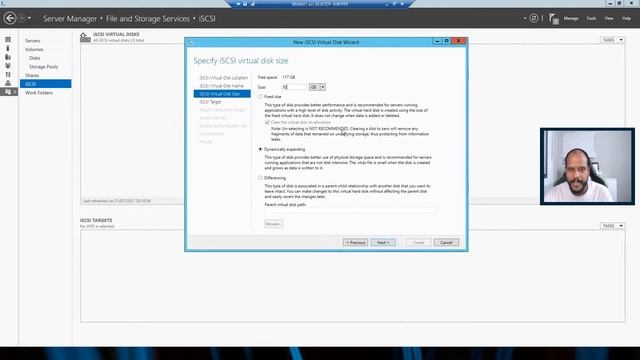Image resolution: width=640 pixels, height=360 pixels.
Task: Click the Refresh icon in Server Manager header
Action: tap(534, 18)
